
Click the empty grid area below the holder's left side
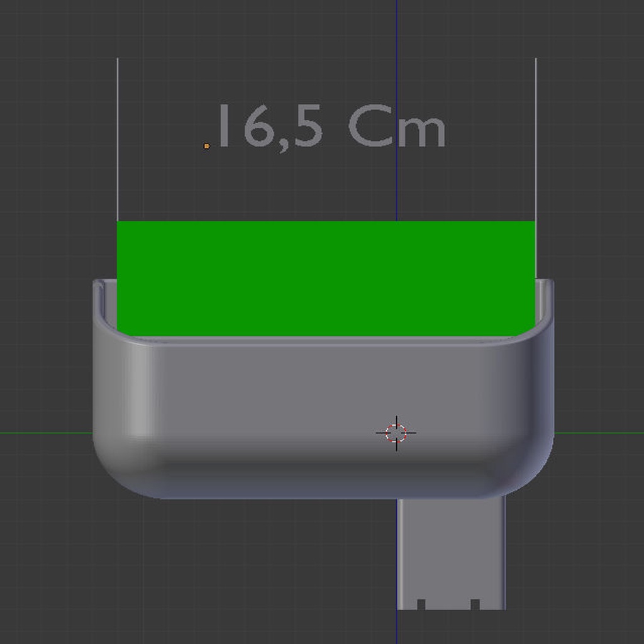pos(189,566)
